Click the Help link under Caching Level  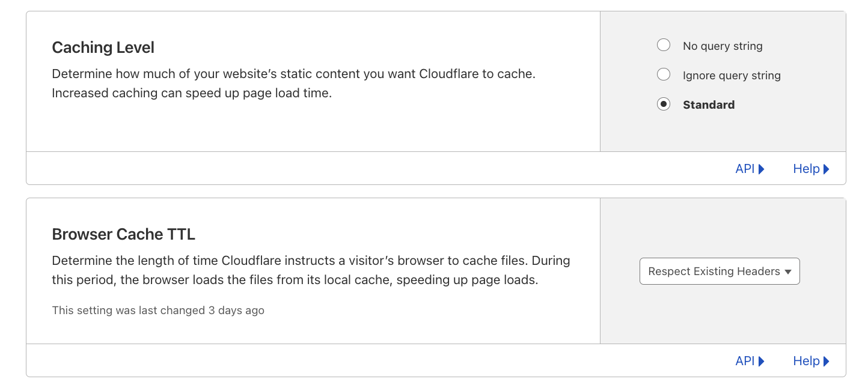[x=806, y=169]
